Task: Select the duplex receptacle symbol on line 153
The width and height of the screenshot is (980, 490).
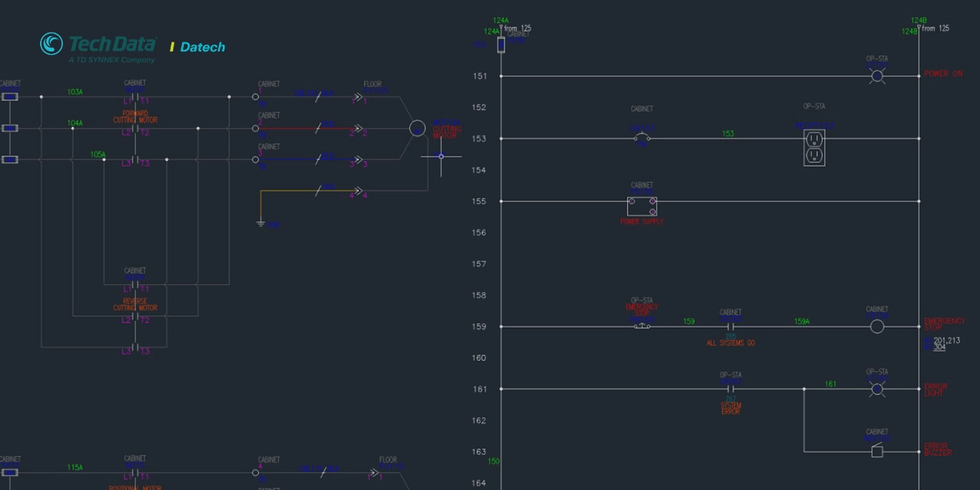Action: (x=814, y=145)
